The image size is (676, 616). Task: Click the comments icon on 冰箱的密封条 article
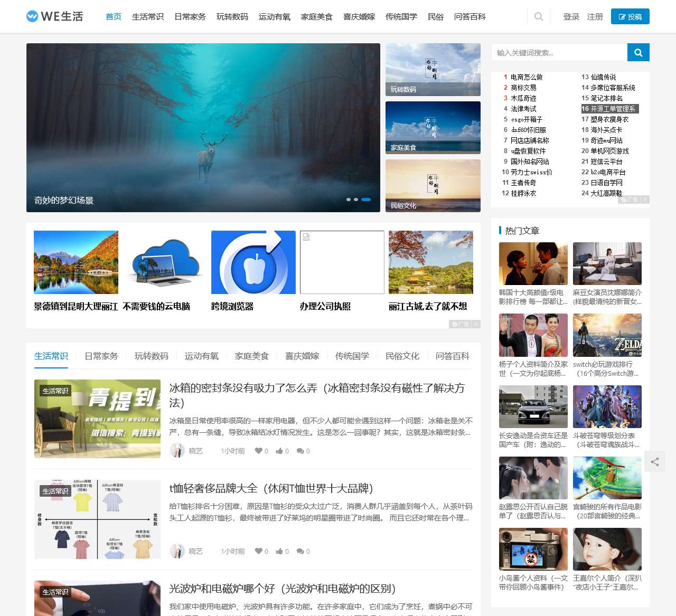[x=300, y=451]
